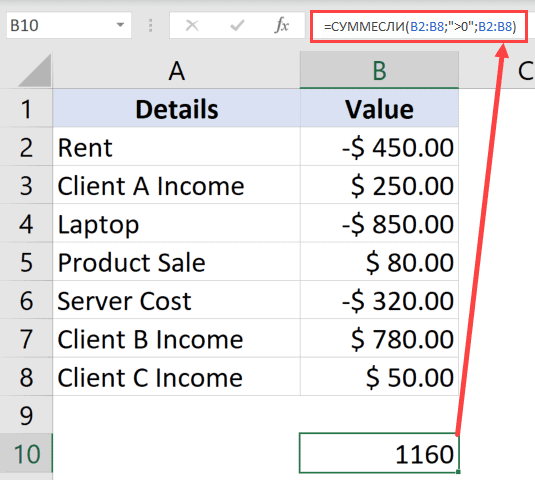The width and height of the screenshot is (535, 480).
Task: Select result cell showing 1160
Action: coord(379,453)
